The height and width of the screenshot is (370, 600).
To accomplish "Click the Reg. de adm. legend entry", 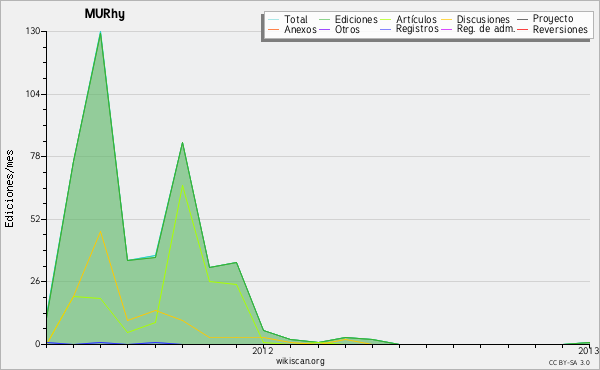I will tap(486, 29).
